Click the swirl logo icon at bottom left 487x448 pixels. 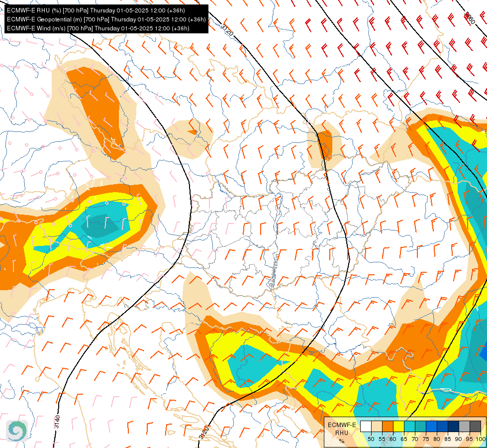(x=17, y=431)
